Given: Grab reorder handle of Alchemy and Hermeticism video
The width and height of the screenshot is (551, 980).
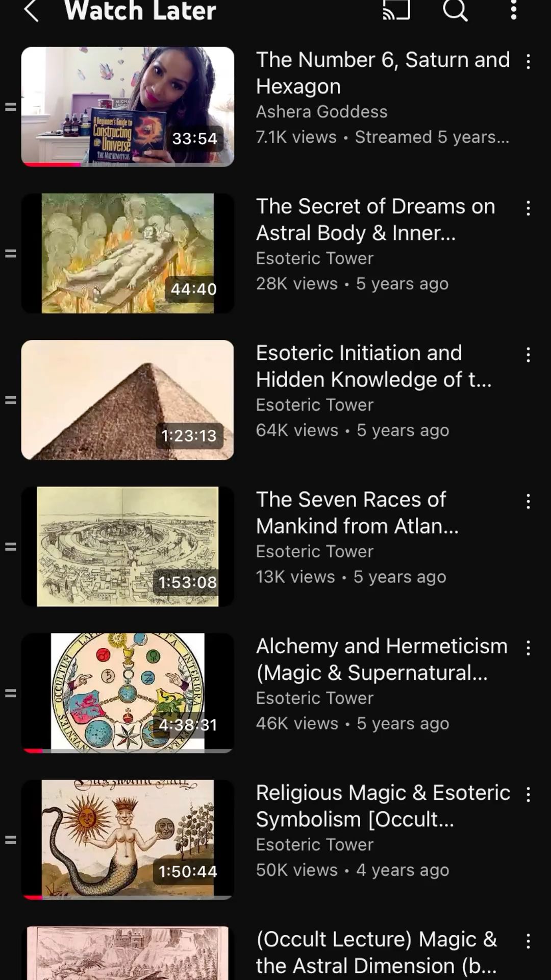Looking at the screenshot, I should coord(11,693).
